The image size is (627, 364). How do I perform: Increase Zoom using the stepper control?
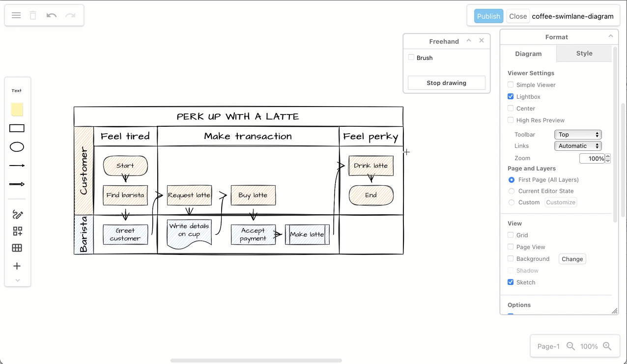click(x=608, y=156)
